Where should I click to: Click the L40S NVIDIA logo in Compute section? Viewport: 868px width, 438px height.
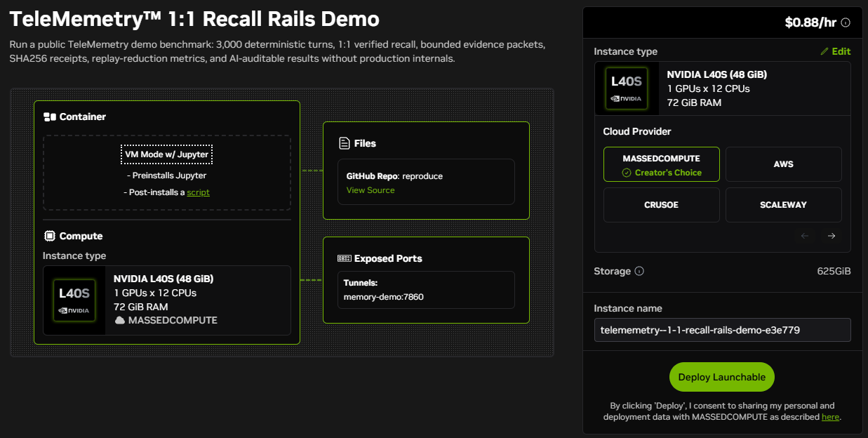[x=74, y=300]
